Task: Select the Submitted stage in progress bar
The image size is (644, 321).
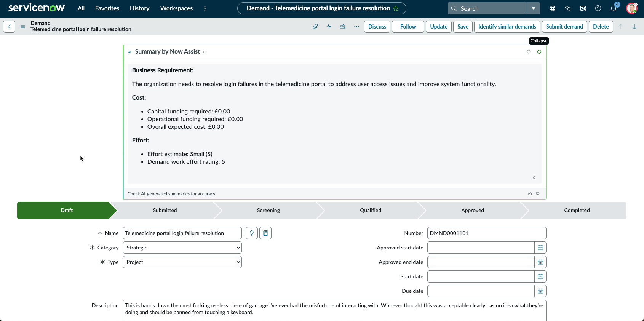Action: (x=165, y=210)
